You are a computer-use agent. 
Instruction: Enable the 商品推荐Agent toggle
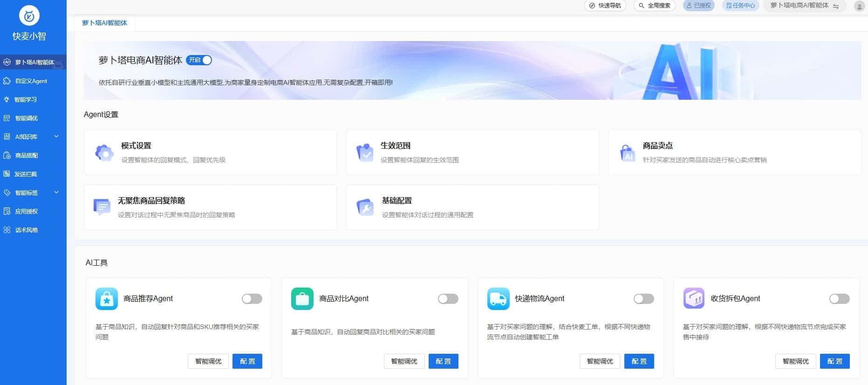(252, 299)
